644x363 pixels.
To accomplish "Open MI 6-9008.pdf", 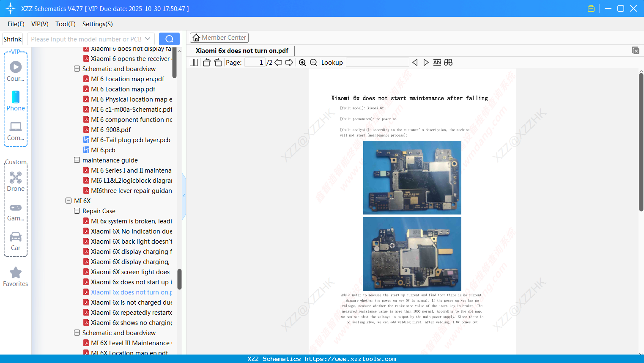I will coord(111,129).
